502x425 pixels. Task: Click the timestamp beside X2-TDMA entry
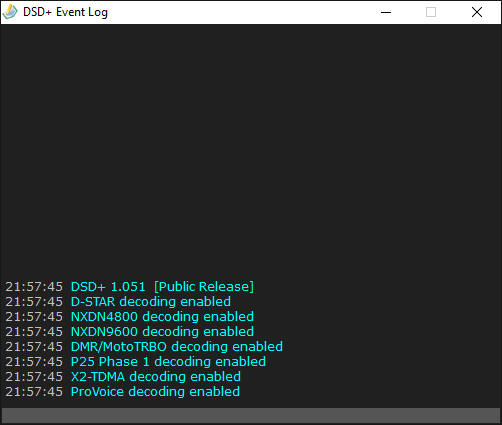point(34,377)
